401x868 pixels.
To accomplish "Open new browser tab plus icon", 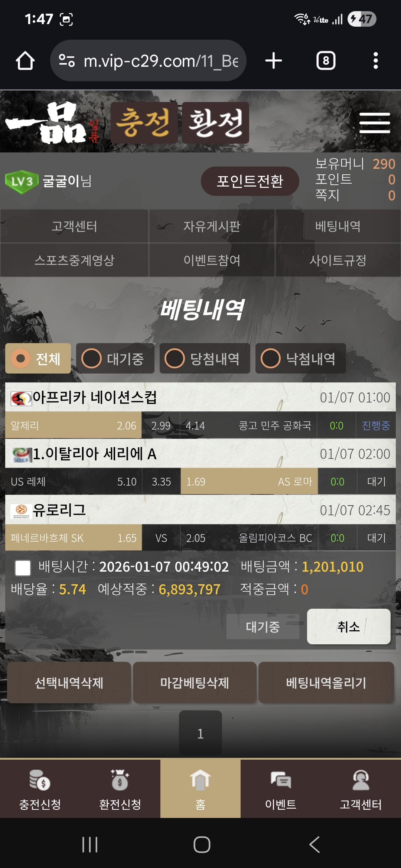I will coord(274,60).
